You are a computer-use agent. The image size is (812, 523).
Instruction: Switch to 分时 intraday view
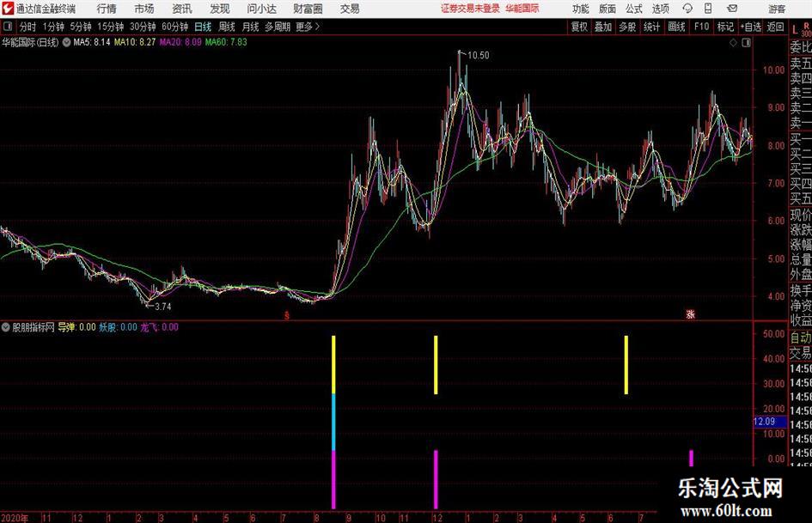point(27,27)
